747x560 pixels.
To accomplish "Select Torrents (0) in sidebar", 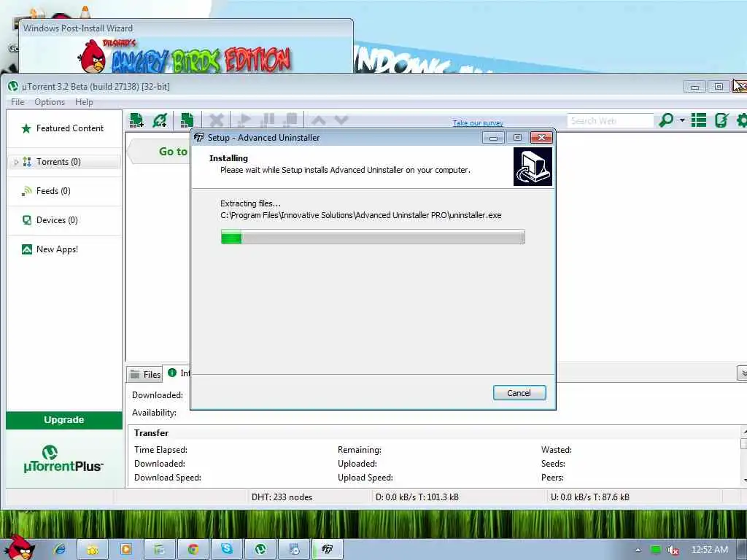I will pyautogui.click(x=64, y=162).
